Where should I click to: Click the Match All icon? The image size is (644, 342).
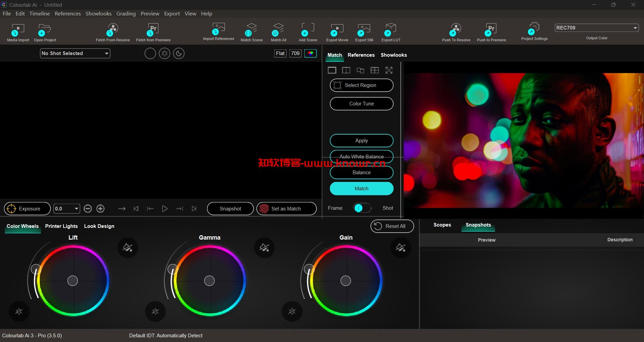(x=278, y=30)
